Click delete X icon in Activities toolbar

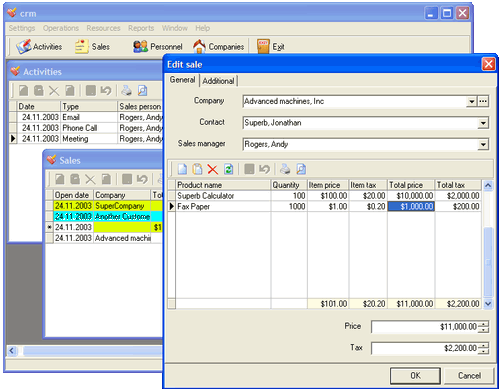coord(54,91)
